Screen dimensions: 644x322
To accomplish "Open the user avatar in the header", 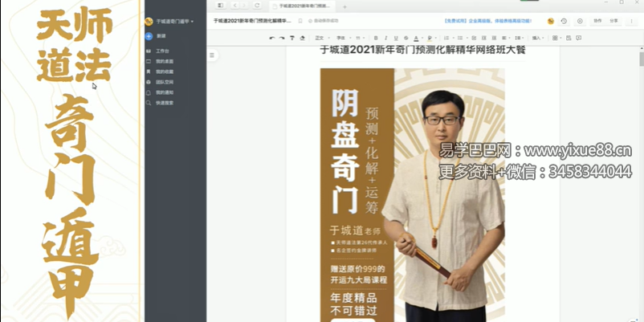I will [x=551, y=21].
